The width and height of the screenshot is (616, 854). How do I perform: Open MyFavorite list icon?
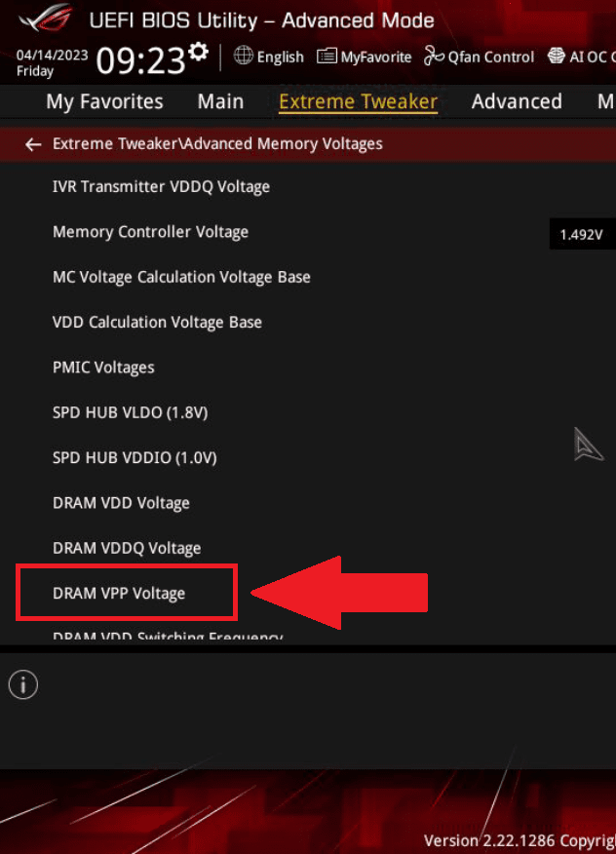click(x=327, y=57)
